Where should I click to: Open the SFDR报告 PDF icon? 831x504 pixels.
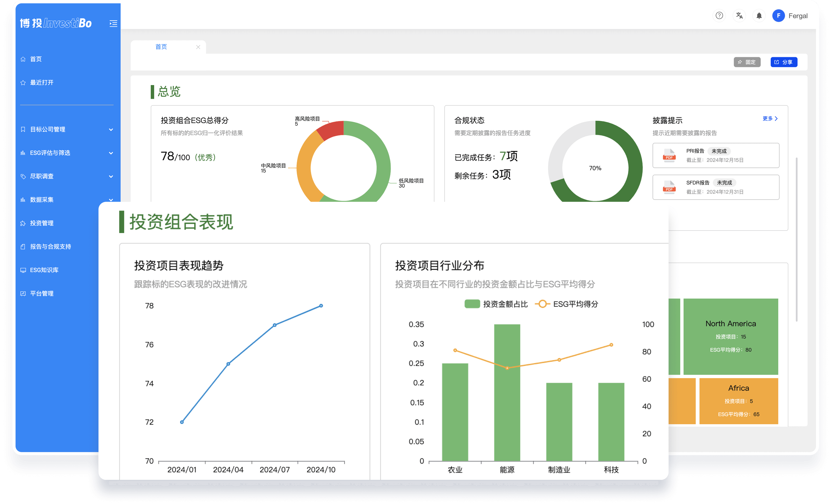[x=669, y=187]
